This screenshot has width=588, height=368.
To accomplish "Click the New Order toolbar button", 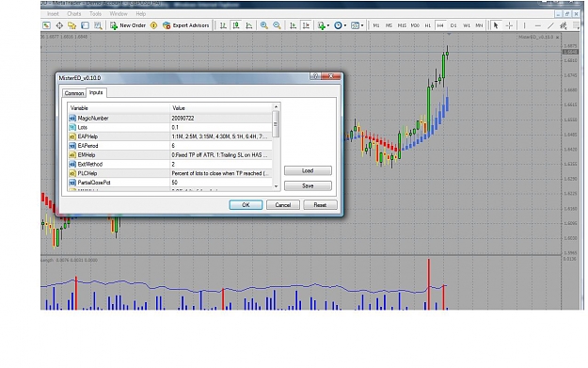I will 128,25.
